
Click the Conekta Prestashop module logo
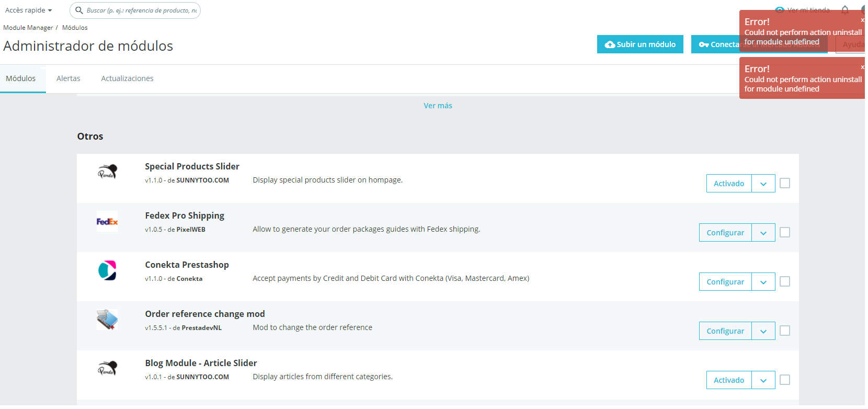(107, 270)
